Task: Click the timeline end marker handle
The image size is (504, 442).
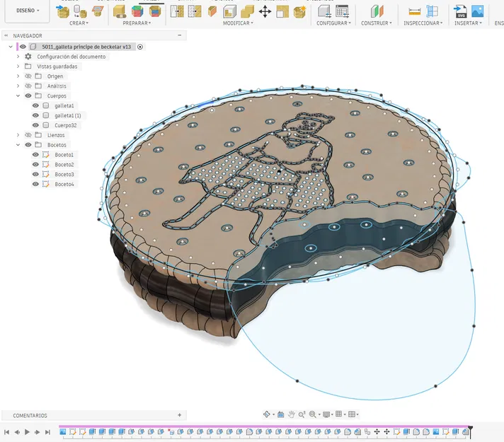Action: click(470, 431)
